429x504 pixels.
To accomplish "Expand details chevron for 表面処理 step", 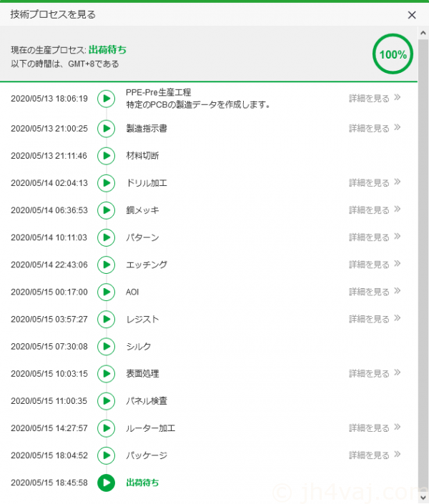I will [x=398, y=372].
